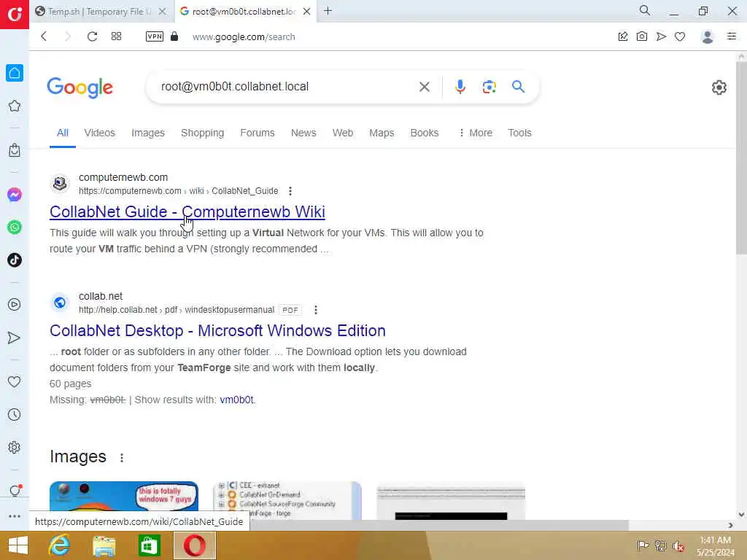Click the edit page toolbar icon
Image resolution: width=747 pixels, height=560 pixels.
click(x=623, y=36)
